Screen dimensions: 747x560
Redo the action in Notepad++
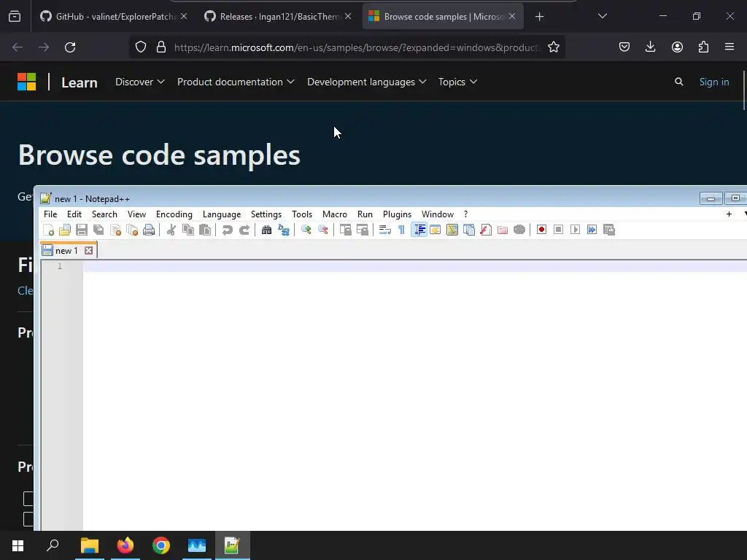click(x=244, y=230)
